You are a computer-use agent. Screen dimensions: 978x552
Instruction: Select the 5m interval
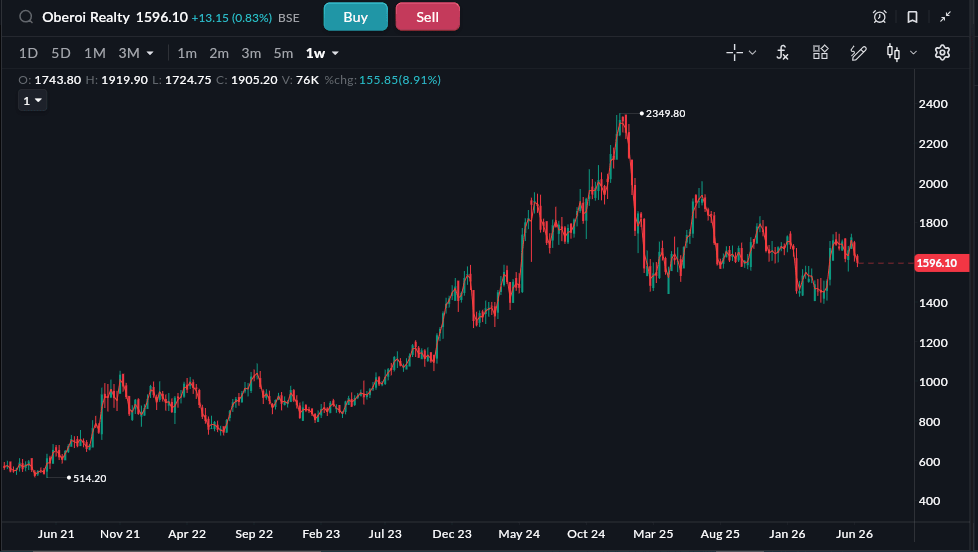(x=283, y=53)
